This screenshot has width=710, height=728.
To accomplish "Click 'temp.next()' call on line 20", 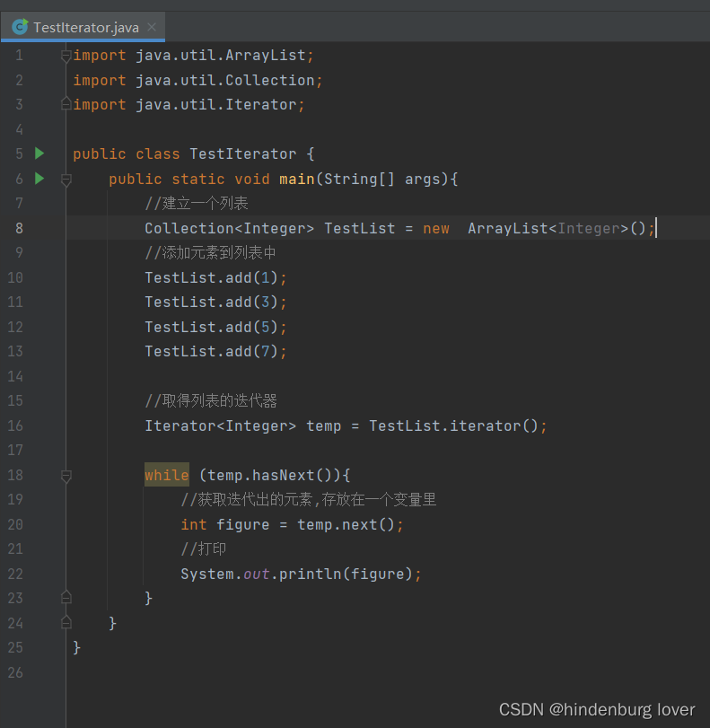I will tap(346, 524).
